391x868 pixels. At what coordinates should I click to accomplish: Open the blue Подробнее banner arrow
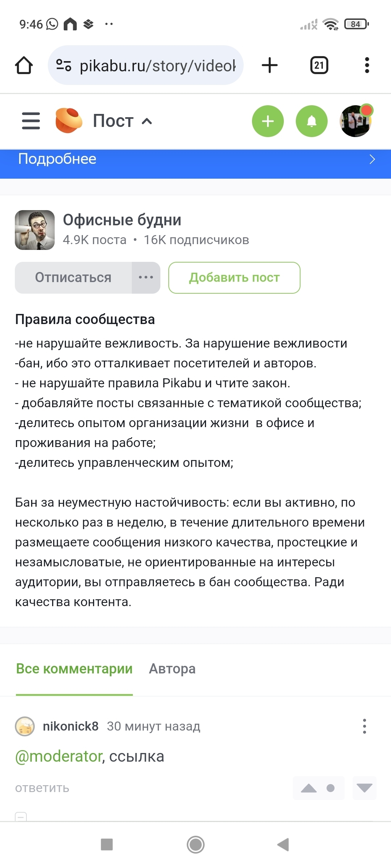(372, 159)
